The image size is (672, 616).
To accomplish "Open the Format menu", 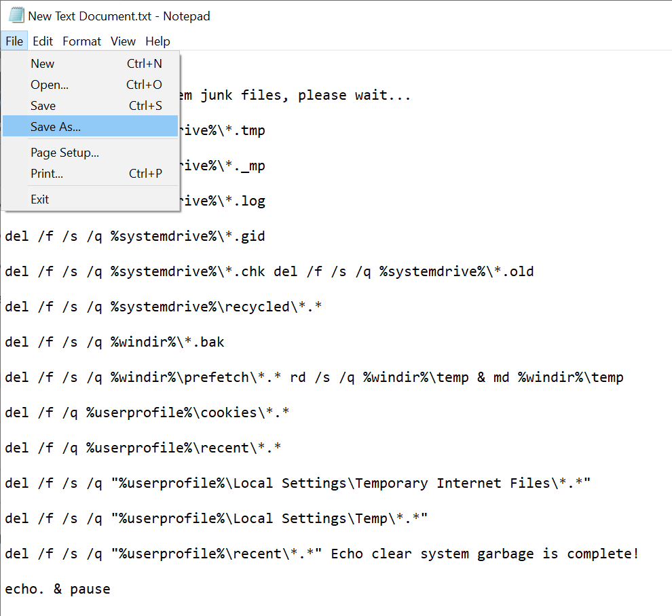I will point(81,41).
